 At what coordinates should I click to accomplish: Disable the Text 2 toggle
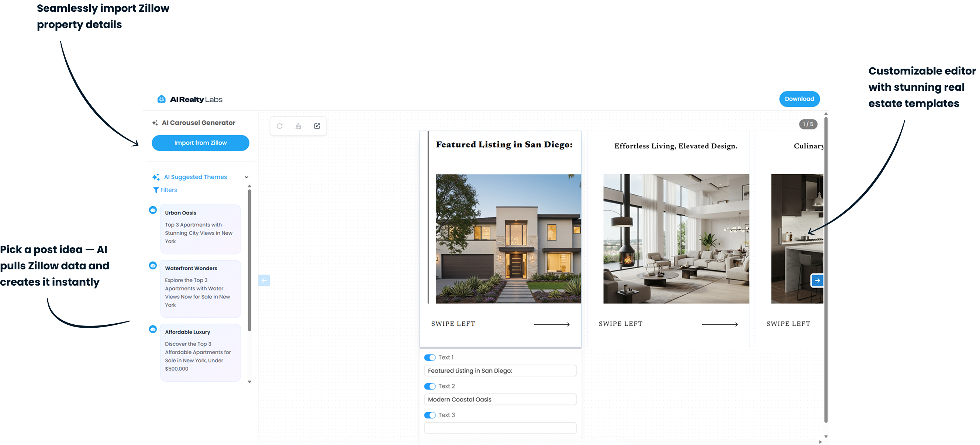(430, 386)
